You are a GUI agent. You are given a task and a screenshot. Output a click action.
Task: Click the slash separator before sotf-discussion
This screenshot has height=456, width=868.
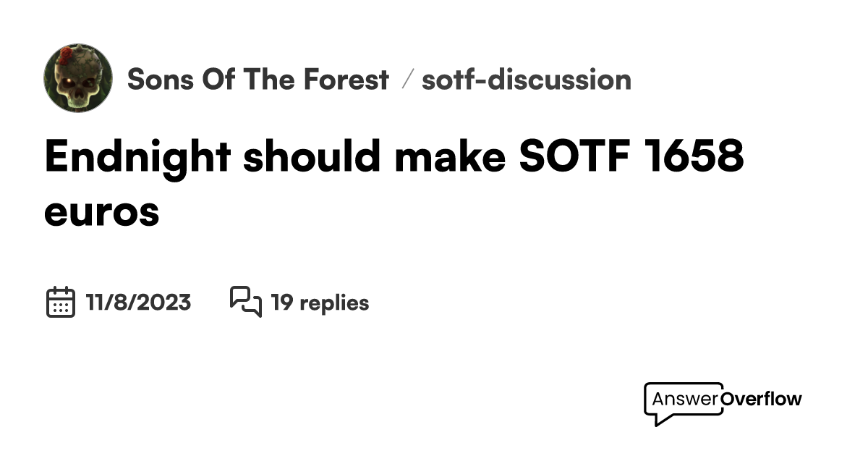click(x=407, y=80)
